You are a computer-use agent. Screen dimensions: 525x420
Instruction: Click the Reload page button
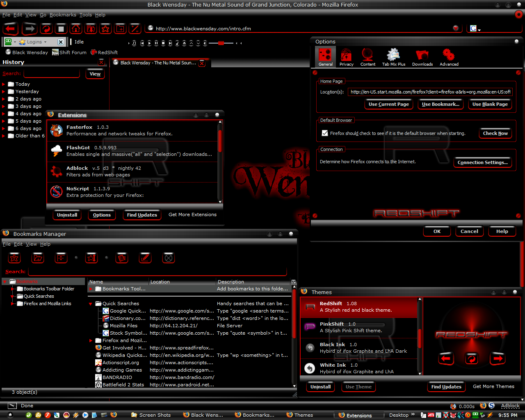46,29
